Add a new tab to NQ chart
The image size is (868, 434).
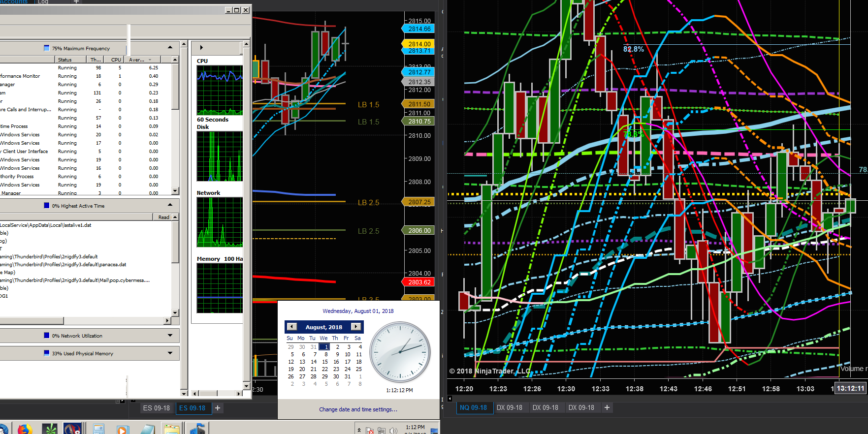(607, 407)
